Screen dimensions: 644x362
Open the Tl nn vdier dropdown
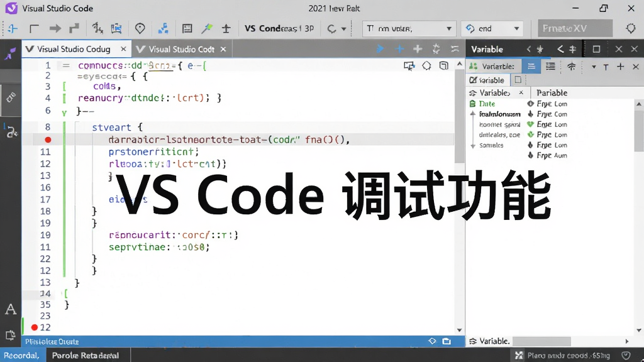tap(409, 29)
